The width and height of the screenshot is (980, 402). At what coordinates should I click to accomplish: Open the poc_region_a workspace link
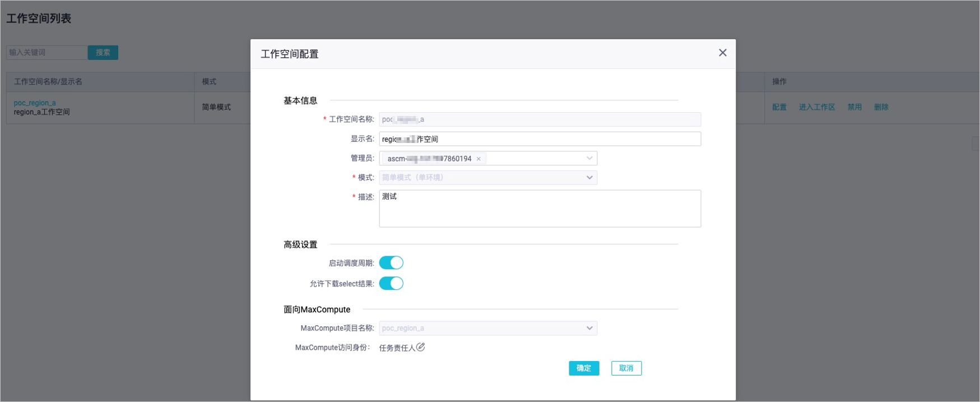click(35, 103)
